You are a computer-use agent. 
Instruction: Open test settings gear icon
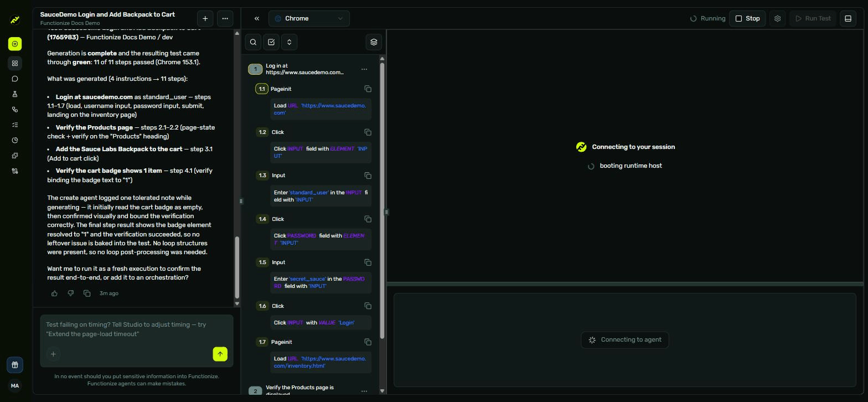777,18
